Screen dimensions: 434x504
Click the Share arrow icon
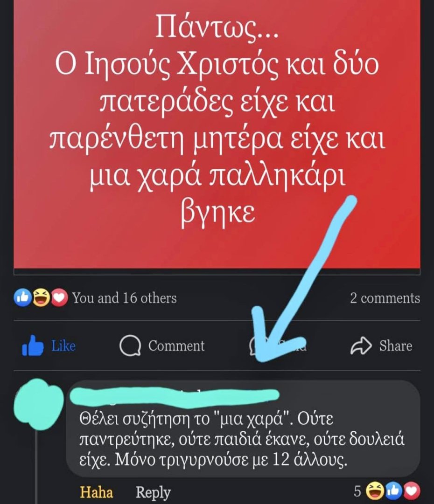pyautogui.click(x=361, y=345)
